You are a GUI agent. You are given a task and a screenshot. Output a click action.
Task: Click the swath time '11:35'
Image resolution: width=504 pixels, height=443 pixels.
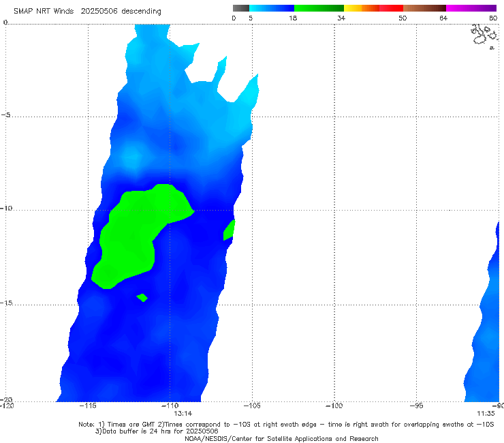486,414
